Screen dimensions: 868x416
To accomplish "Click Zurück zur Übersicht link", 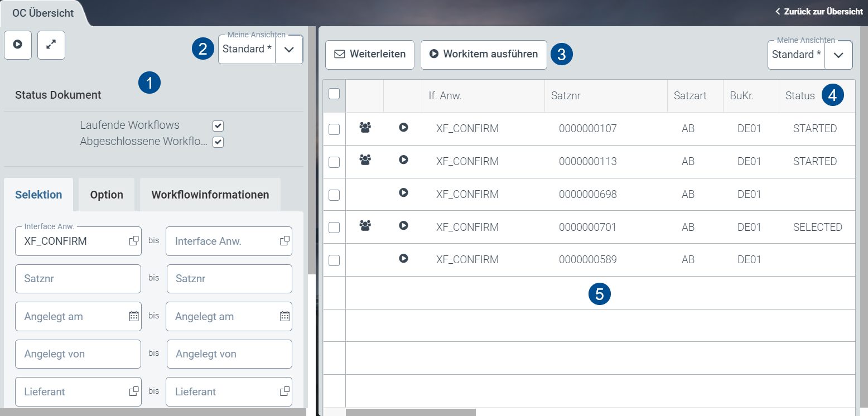I will [x=819, y=12].
